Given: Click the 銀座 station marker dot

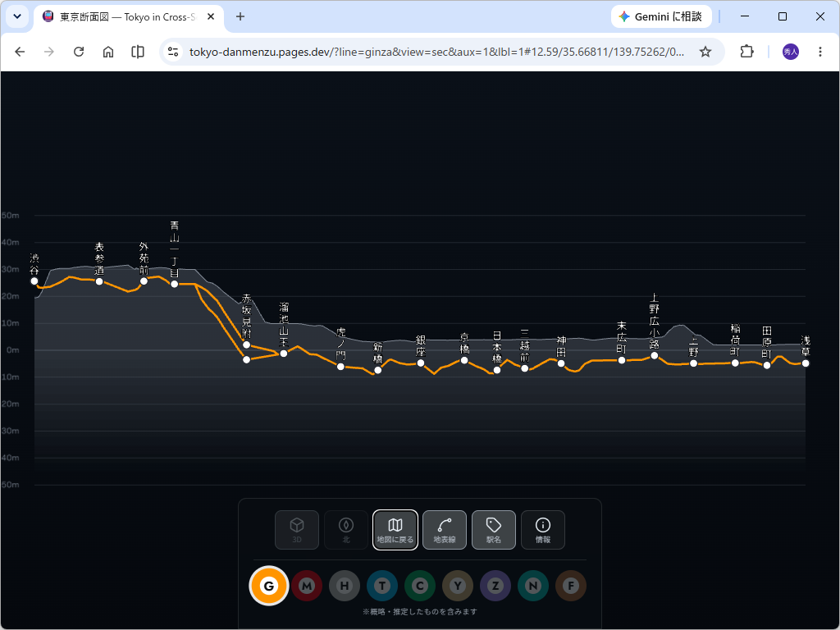Looking at the screenshot, I should (x=421, y=363).
